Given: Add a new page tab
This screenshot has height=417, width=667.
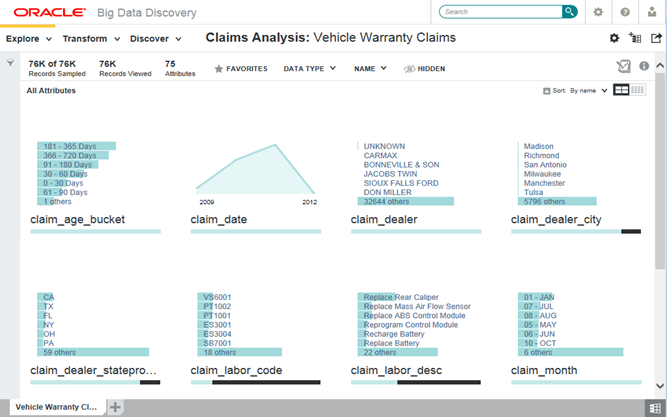Looking at the screenshot, I should [x=115, y=407].
